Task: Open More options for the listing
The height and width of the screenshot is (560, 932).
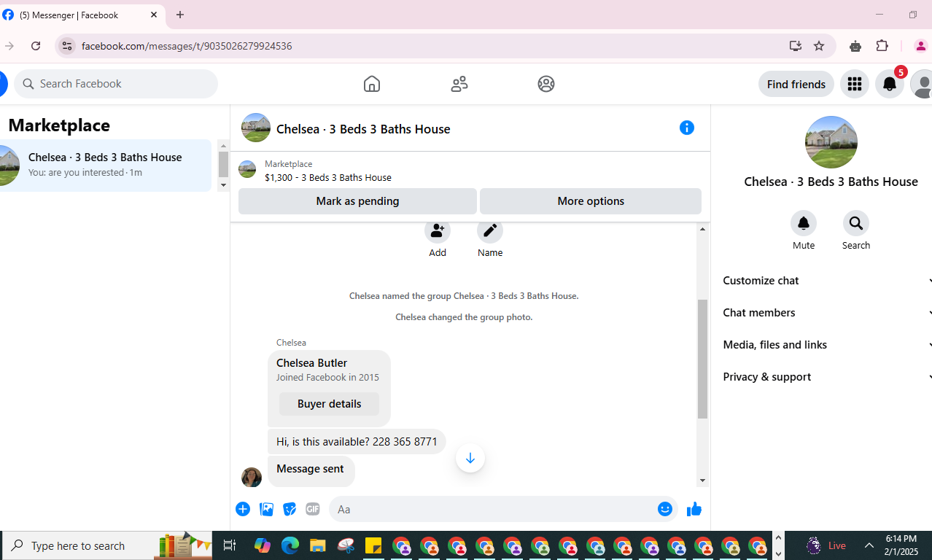Action: [x=591, y=201]
